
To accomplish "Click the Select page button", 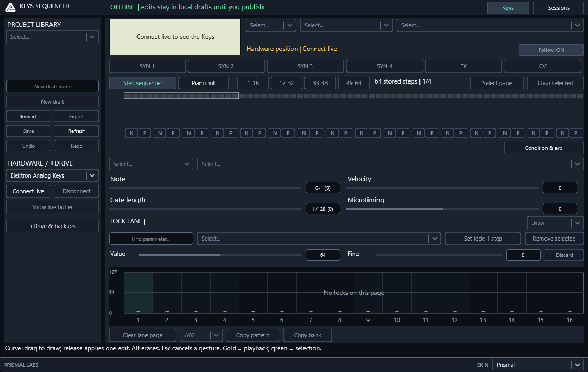I will (x=497, y=83).
